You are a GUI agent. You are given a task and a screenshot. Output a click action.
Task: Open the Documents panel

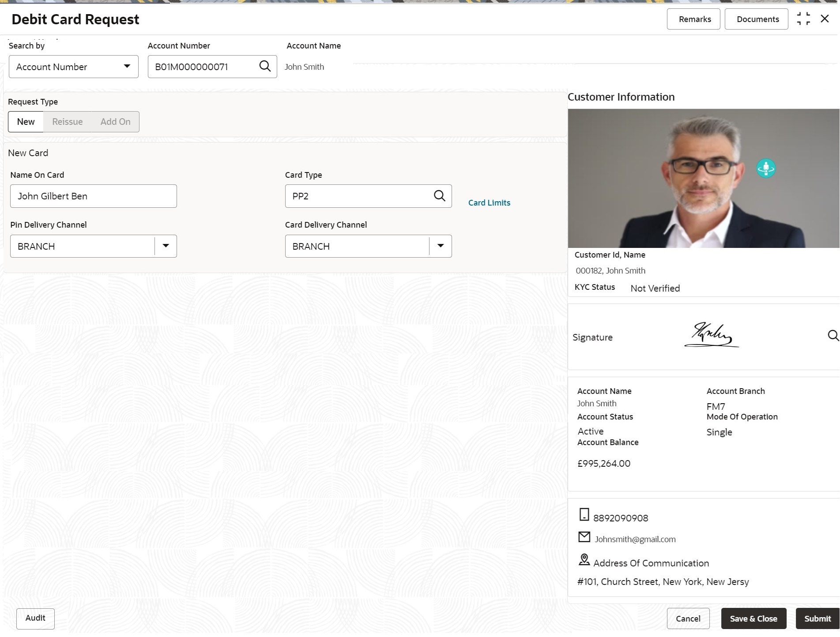(757, 19)
